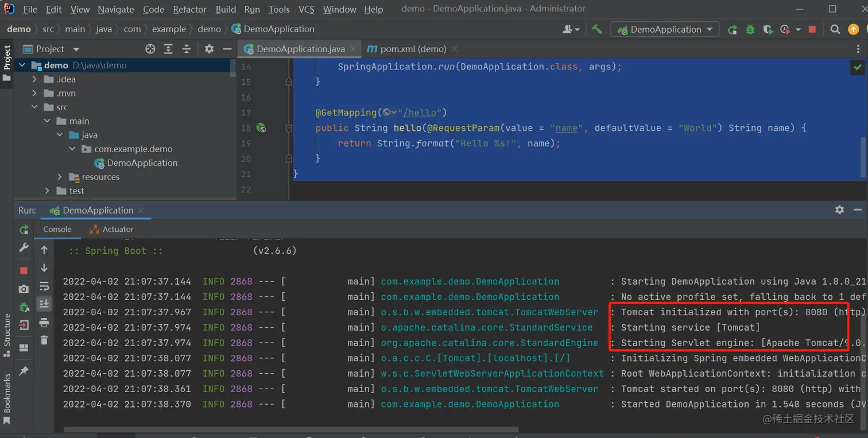Click the console horizontal scrollbar
Image resolution: width=868 pixels, height=438 pixels.
click(291, 429)
